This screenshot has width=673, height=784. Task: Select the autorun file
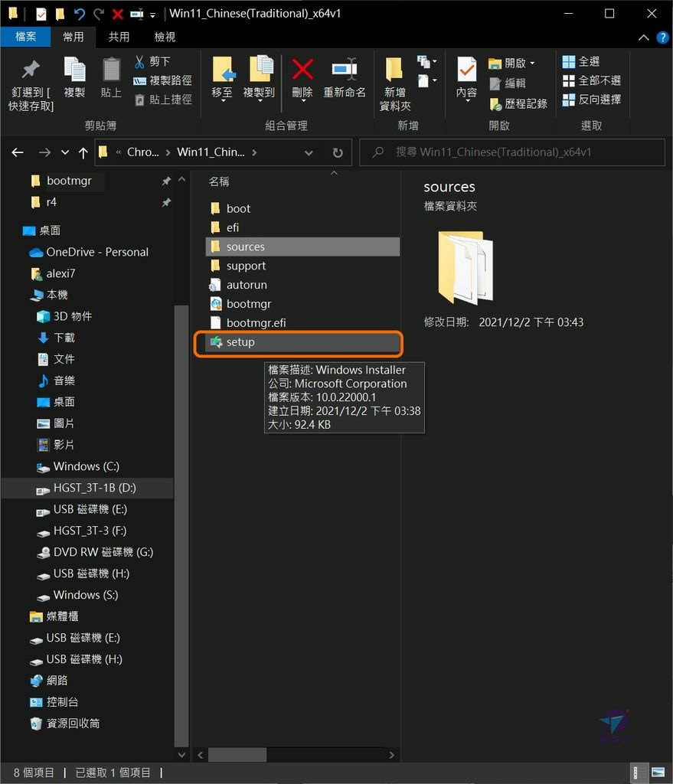point(302,285)
